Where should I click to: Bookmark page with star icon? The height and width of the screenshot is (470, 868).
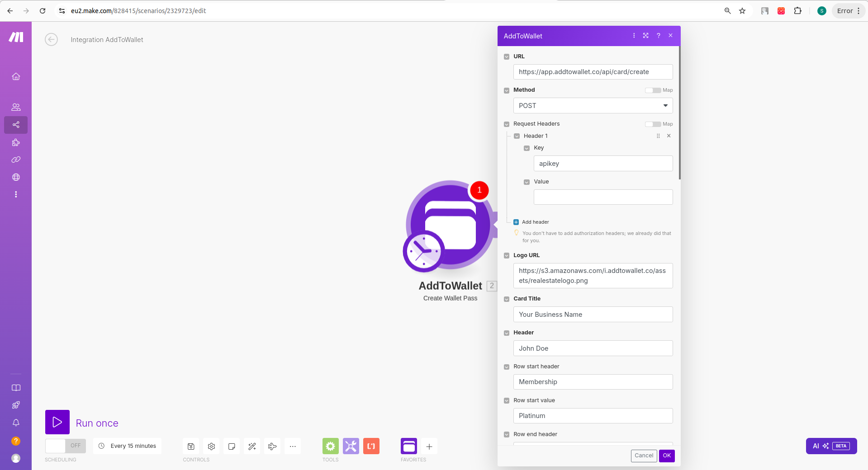click(x=742, y=11)
